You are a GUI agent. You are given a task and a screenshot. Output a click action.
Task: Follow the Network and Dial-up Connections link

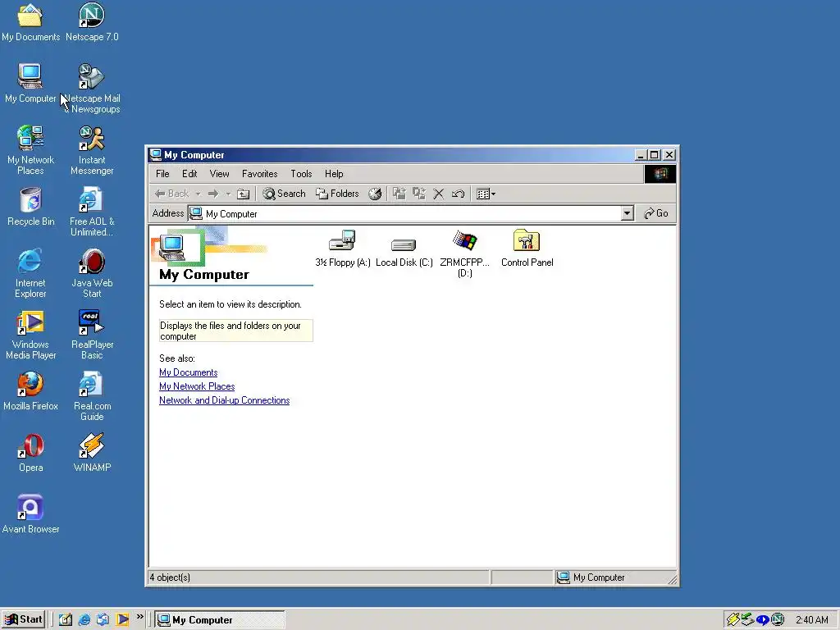click(x=224, y=400)
